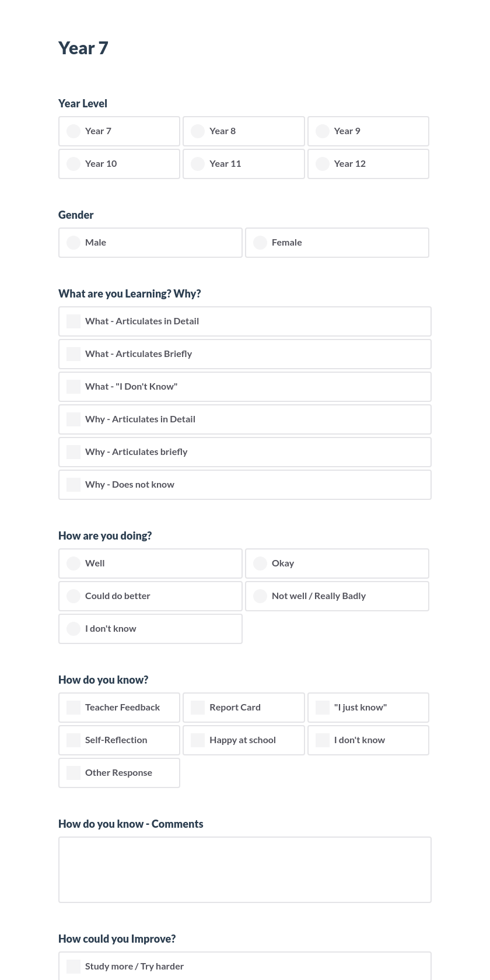This screenshot has height=980, width=490.
Task: Select 'Not well / Really Badly' option
Action: pos(260,596)
